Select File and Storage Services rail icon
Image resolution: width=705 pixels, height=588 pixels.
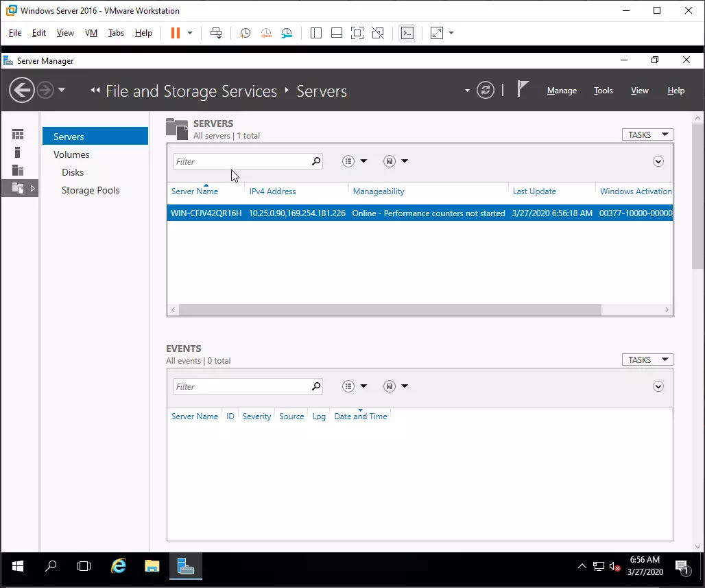point(18,188)
